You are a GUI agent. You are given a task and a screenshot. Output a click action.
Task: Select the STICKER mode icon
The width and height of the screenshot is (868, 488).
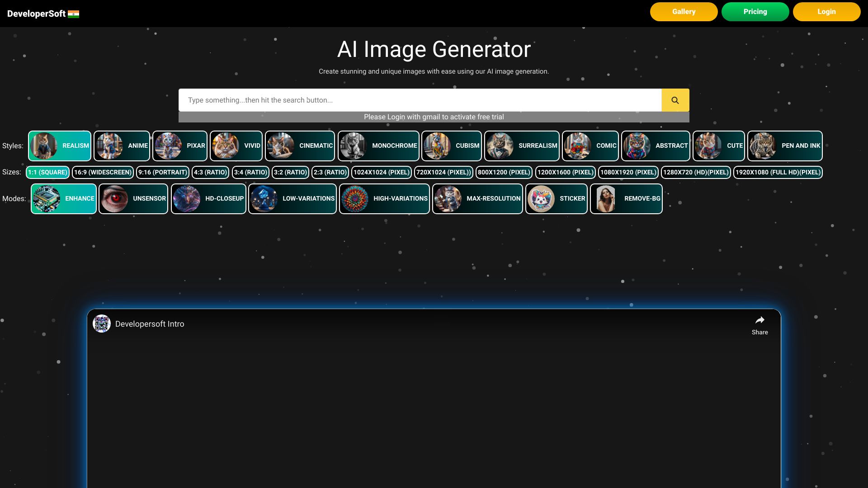[541, 198]
